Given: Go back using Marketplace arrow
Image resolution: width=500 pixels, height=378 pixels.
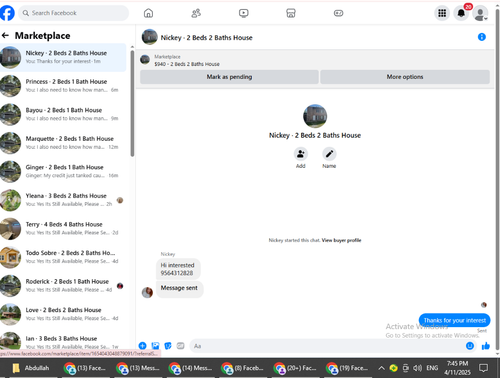Looking at the screenshot, I should [x=5, y=35].
